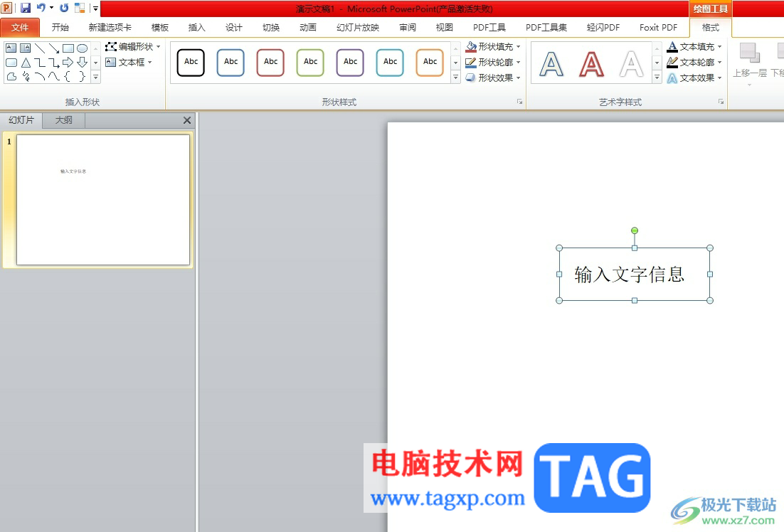Expand the WordArt styles gallery
This screenshot has width=784, height=532.
pos(657,77)
